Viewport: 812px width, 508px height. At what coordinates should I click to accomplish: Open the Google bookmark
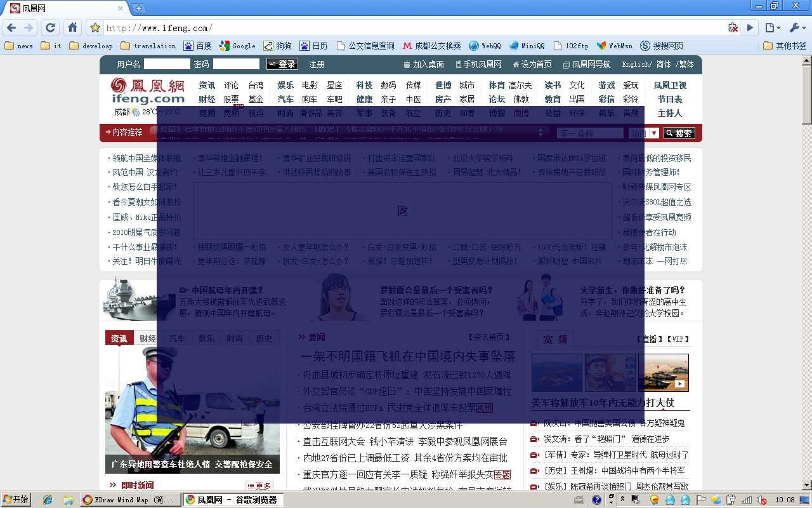point(237,46)
